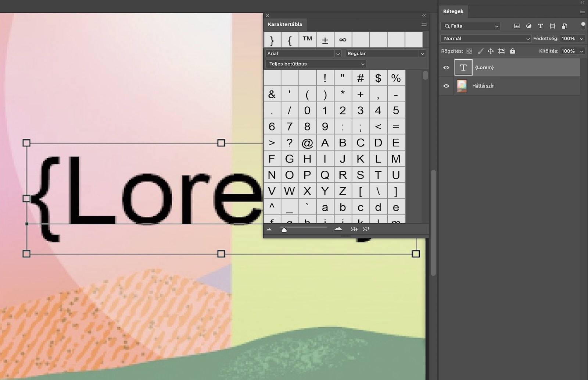Prevent artboard auto-nesting lock icon
The width and height of the screenshot is (588, 380).
(502, 51)
